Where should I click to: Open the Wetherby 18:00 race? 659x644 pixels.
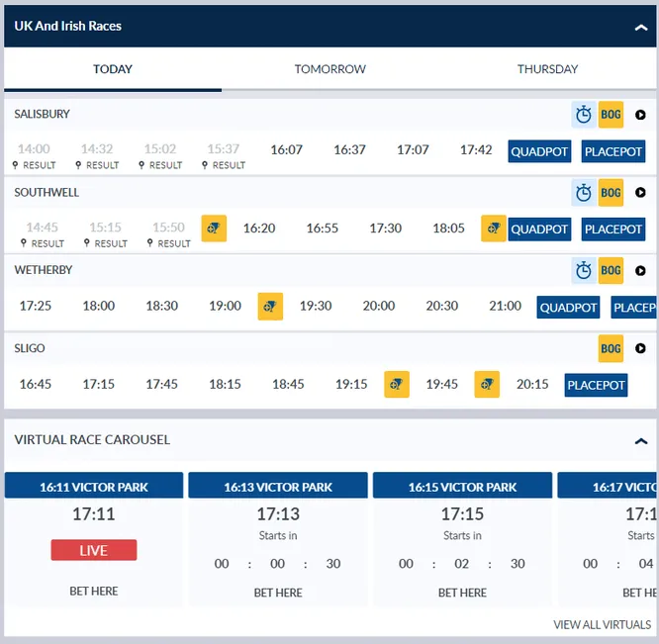point(99,306)
